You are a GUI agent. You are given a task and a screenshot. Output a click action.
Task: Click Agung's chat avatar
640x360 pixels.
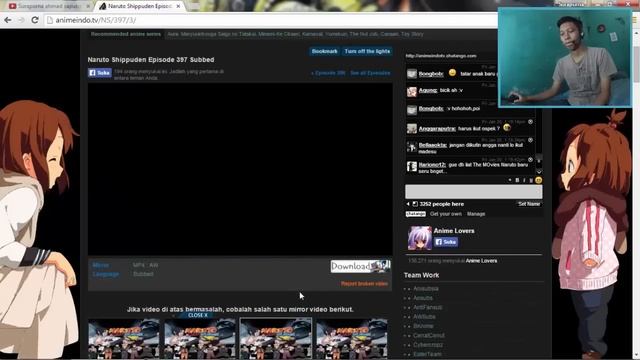point(411,91)
